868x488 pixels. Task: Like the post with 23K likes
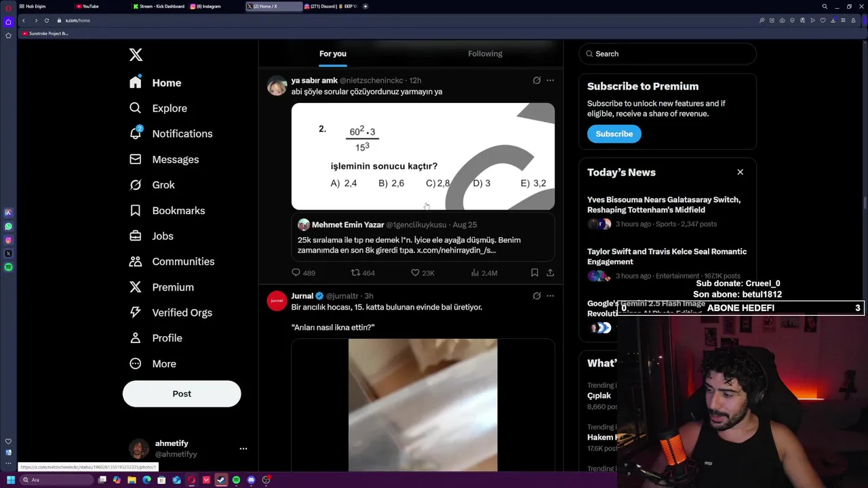[422, 272]
